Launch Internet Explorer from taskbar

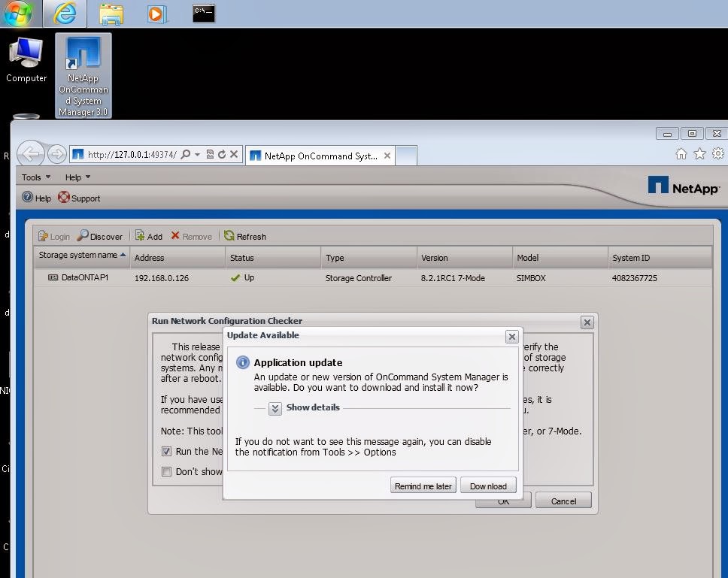(65, 13)
